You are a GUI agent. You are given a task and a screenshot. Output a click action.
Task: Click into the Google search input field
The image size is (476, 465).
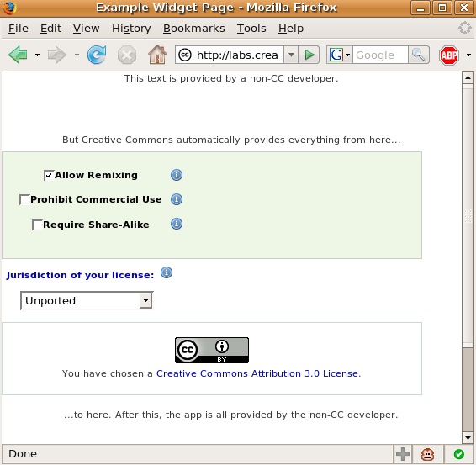coord(380,55)
